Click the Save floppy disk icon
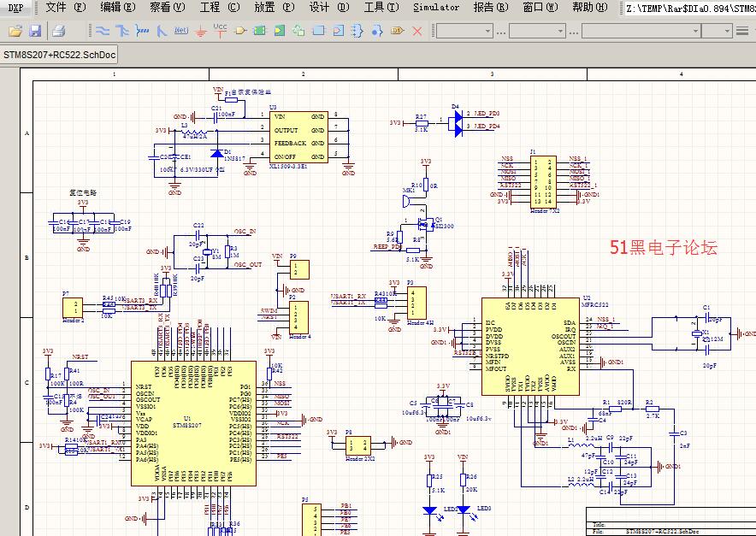The height and width of the screenshot is (536, 756). click(35, 31)
